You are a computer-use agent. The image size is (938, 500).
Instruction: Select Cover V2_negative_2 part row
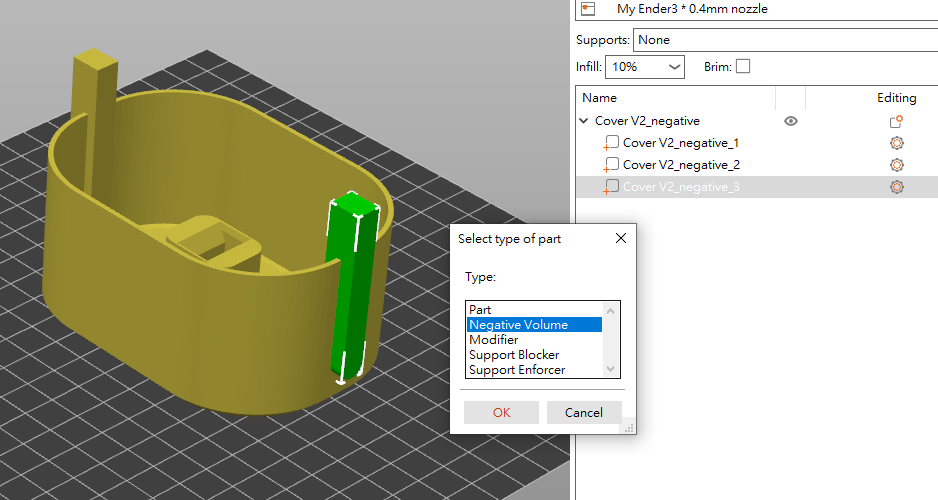[757, 165]
